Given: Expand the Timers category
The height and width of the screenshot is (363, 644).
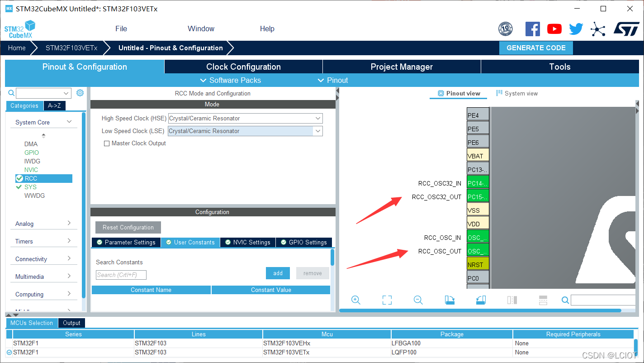Looking at the screenshot, I should (x=69, y=241).
